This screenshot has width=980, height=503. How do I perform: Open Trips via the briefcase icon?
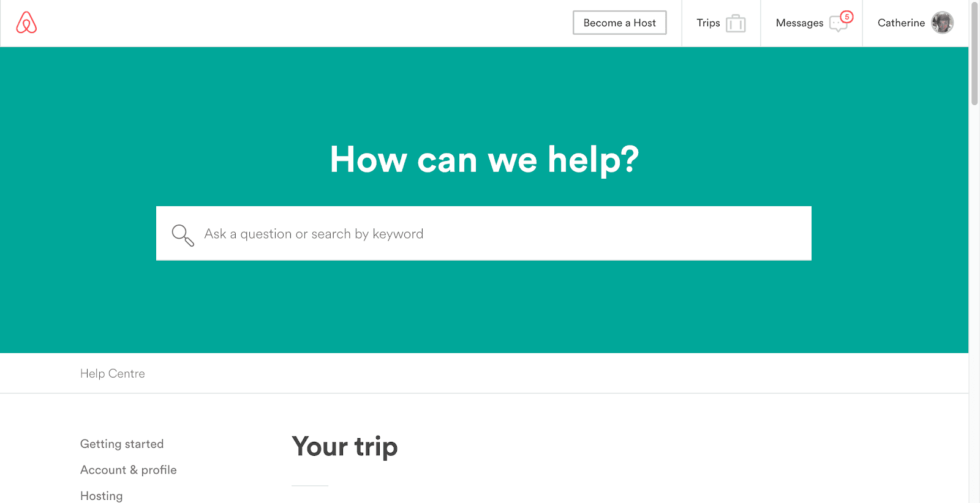[737, 23]
